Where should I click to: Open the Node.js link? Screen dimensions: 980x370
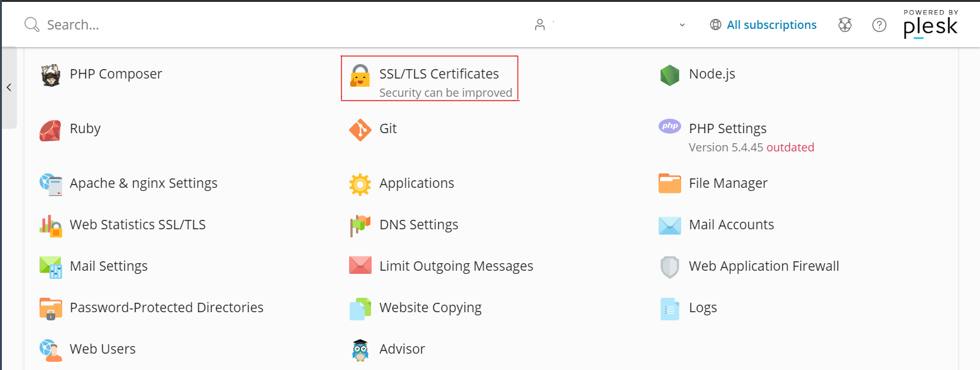[712, 74]
